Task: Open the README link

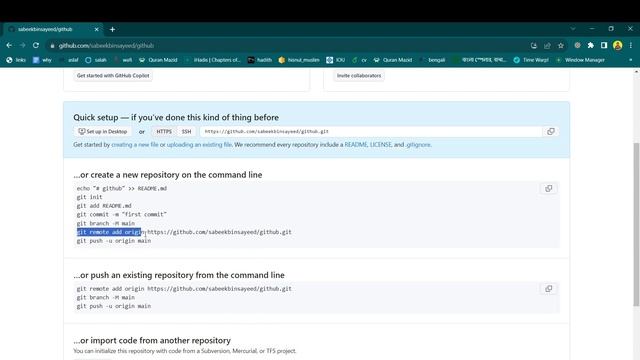Action: pos(356,144)
